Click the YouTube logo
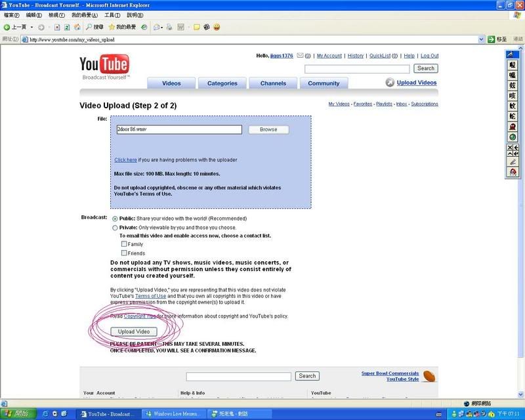This screenshot has width=525, height=420. click(x=104, y=66)
